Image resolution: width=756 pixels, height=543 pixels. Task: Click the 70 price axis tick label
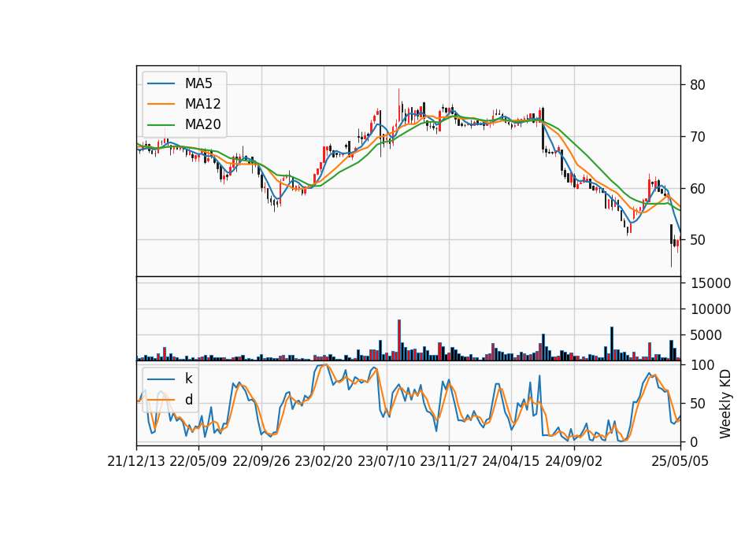coord(697,137)
